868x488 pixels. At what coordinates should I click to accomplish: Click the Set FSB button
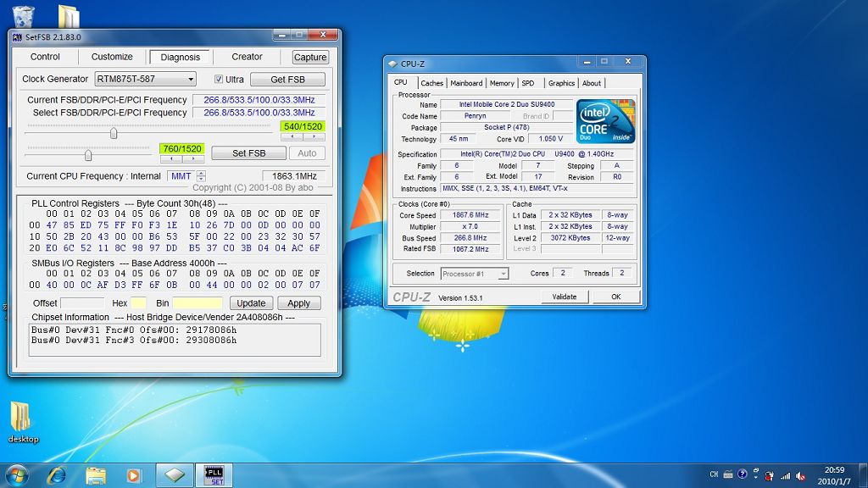(x=248, y=153)
